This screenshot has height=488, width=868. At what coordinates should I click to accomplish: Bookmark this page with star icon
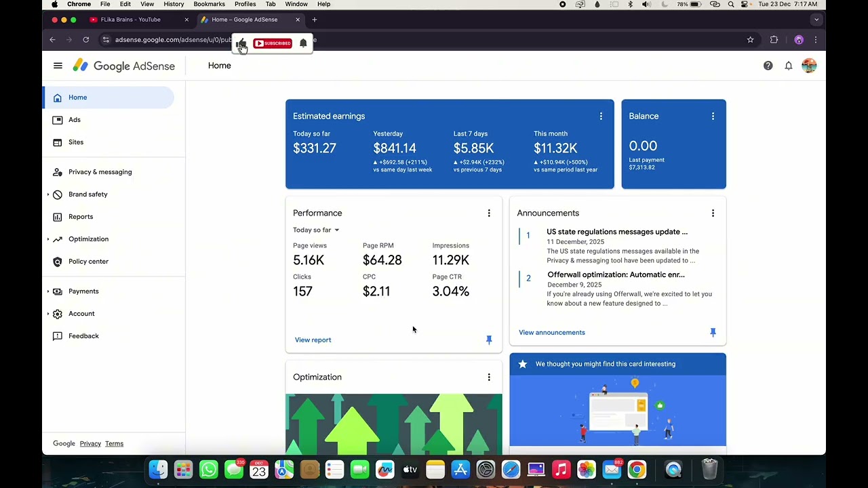750,40
